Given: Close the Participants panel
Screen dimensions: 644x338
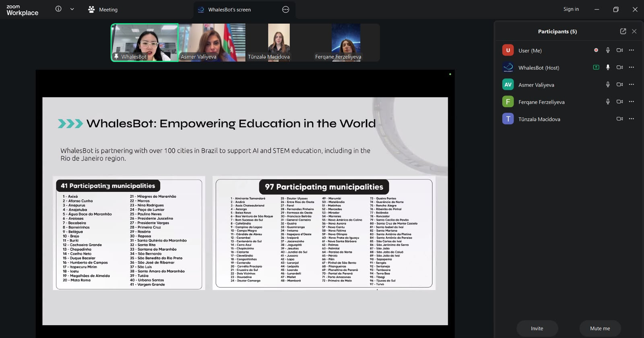Looking at the screenshot, I should tap(634, 31).
